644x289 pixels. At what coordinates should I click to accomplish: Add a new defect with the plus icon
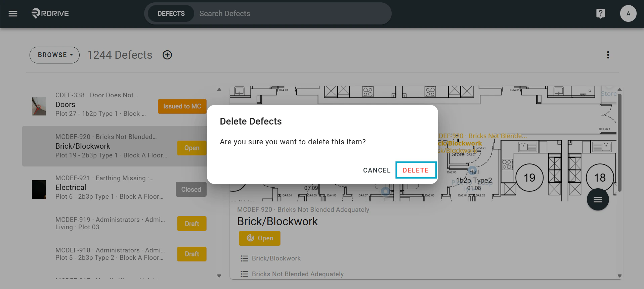click(167, 55)
